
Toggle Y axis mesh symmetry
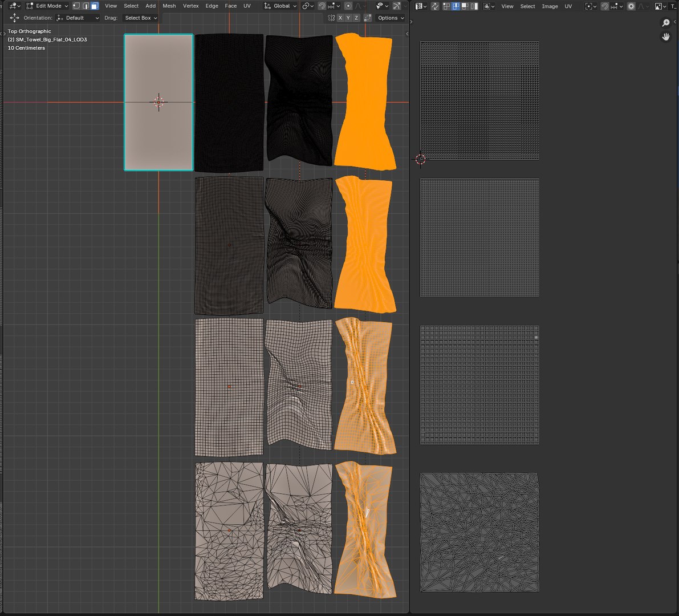pos(348,18)
